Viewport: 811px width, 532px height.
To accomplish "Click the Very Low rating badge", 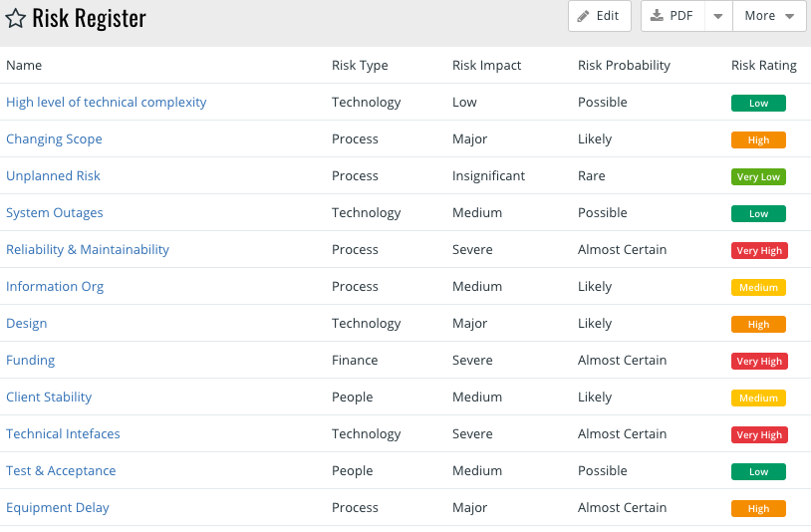I will (758, 176).
